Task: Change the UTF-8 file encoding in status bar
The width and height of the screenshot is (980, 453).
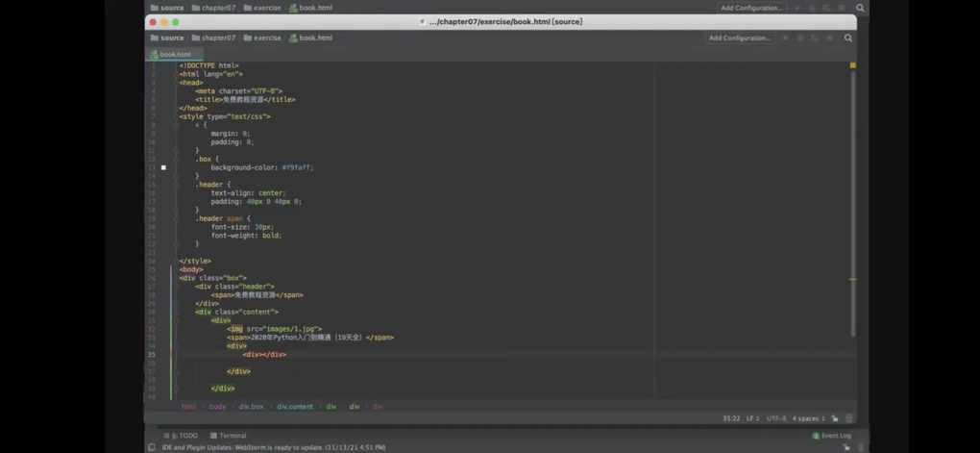Action: click(x=776, y=418)
